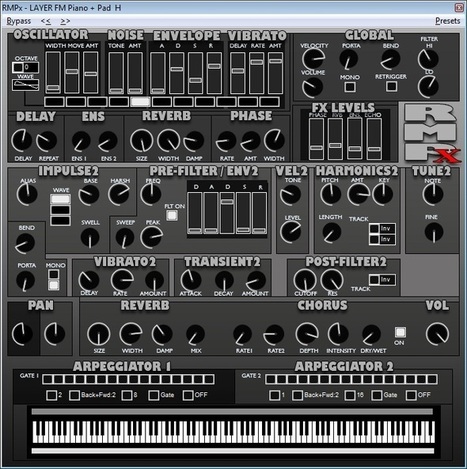
Task: Adjust the Vibrato Rate slider
Action: point(257,72)
